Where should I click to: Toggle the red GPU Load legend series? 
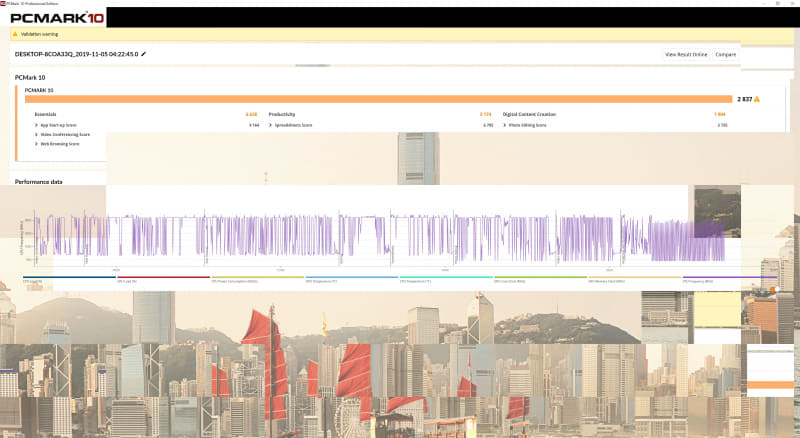point(164,279)
